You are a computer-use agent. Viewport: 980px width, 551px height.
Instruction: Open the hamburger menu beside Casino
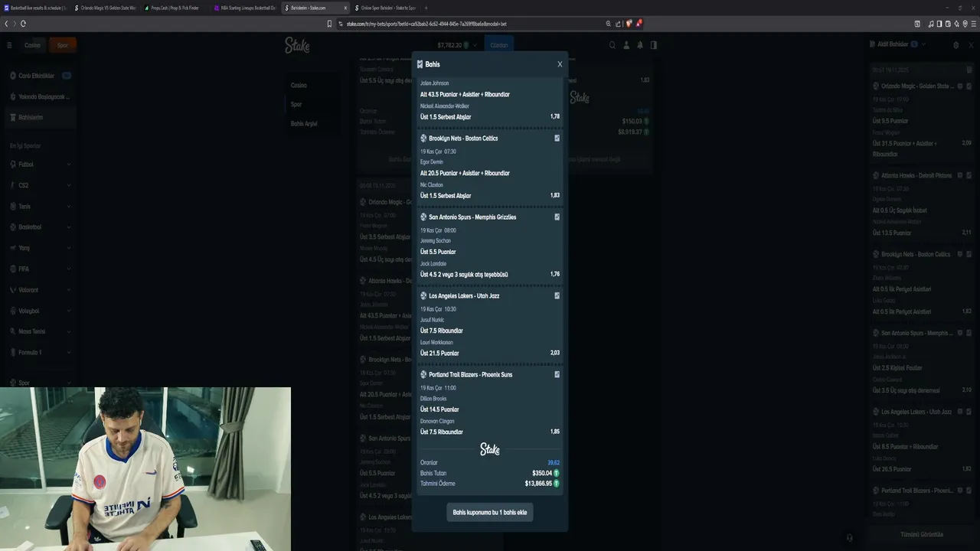click(9, 45)
